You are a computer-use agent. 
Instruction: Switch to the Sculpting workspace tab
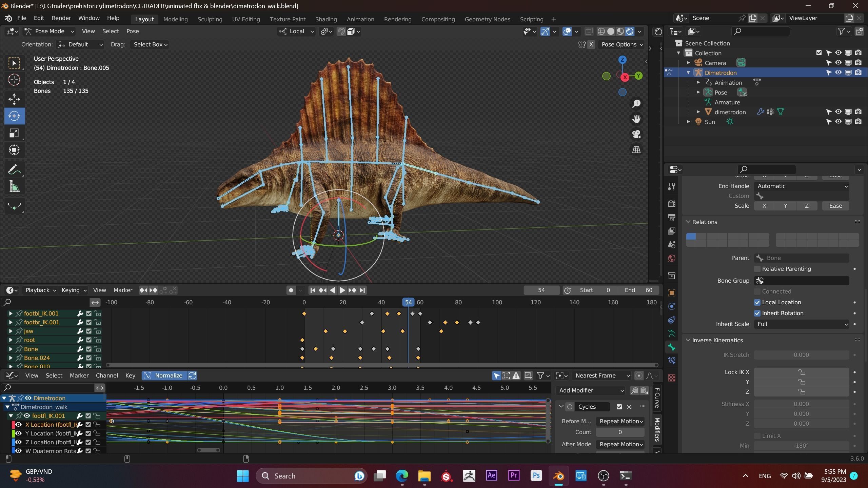click(210, 19)
